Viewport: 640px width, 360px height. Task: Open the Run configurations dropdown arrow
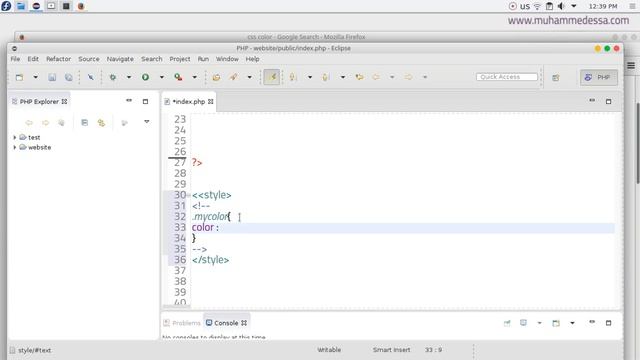click(162, 77)
